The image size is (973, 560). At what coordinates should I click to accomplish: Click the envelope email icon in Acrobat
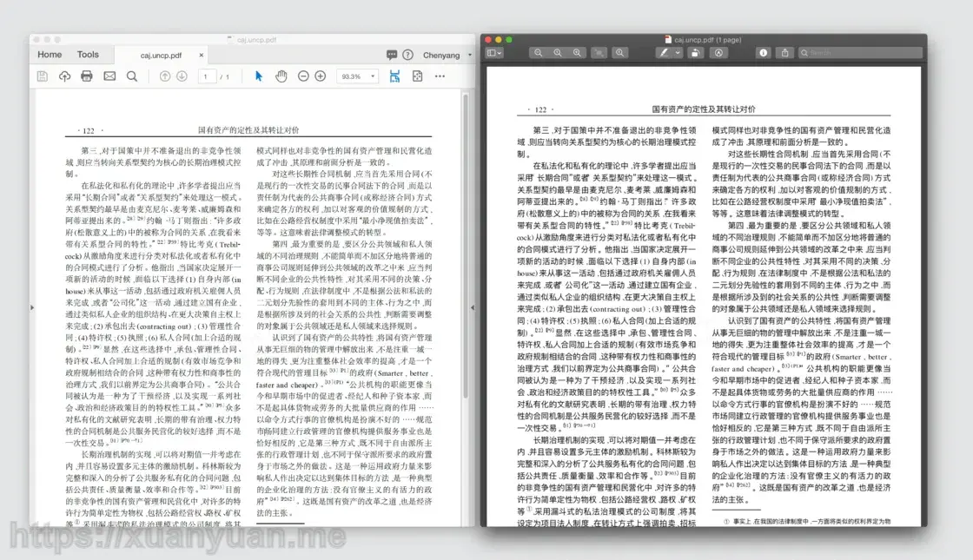click(109, 76)
